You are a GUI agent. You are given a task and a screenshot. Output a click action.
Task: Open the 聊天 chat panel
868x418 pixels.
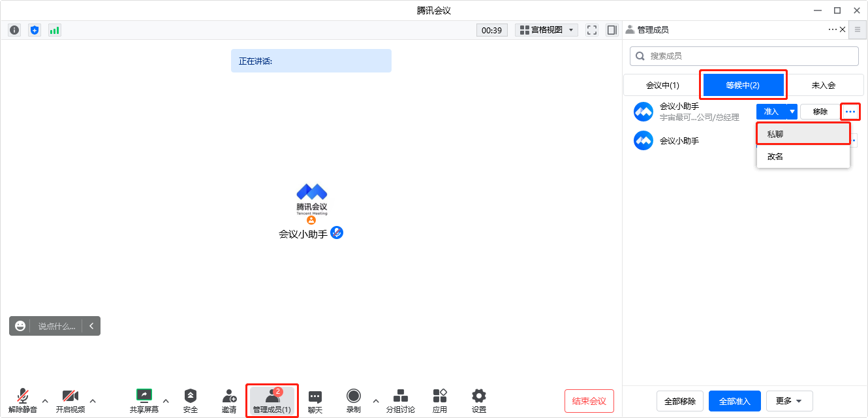(x=315, y=400)
